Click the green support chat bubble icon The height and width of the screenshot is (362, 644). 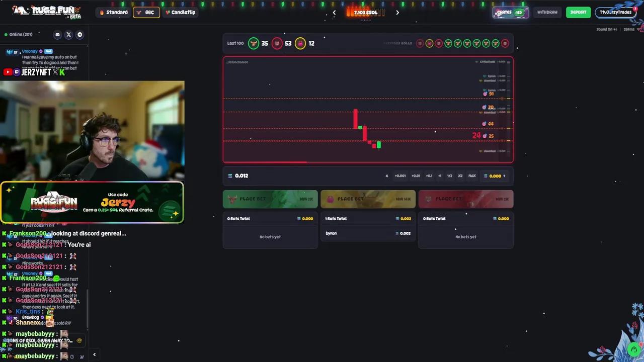click(x=634, y=349)
